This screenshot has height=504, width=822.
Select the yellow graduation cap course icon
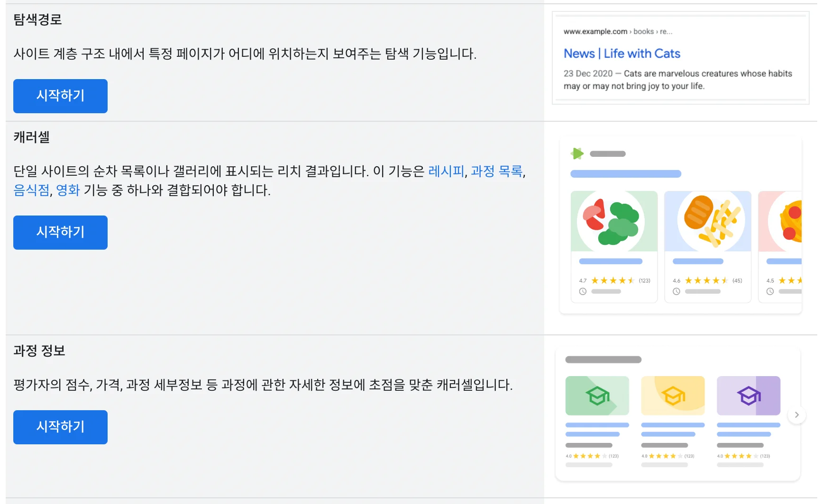[x=673, y=396]
